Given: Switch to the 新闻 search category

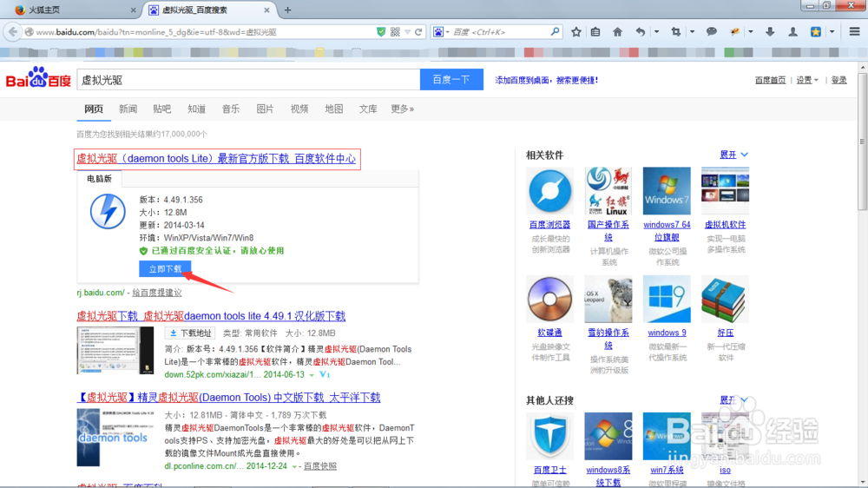Looking at the screenshot, I should [x=128, y=109].
